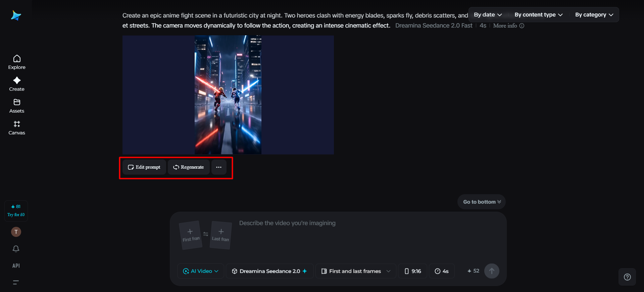Expand the By content type filter
Viewport: 644px width, 292px height.
[x=538, y=15]
